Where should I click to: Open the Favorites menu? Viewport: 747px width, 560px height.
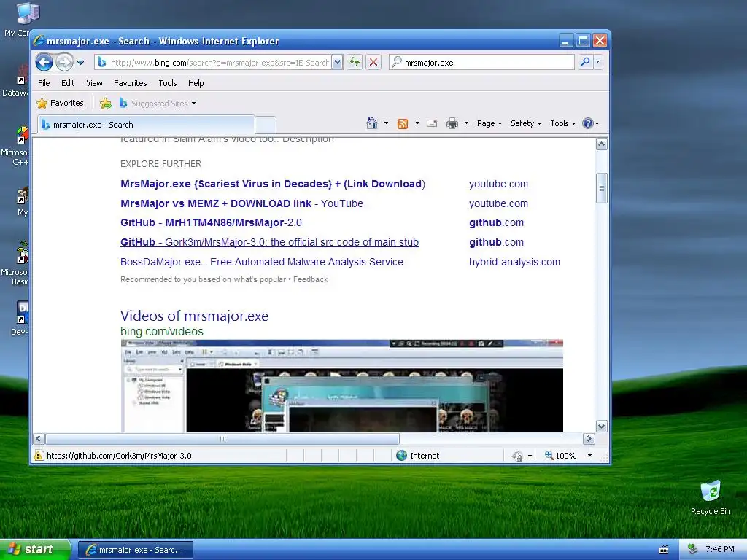click(130, 83)
